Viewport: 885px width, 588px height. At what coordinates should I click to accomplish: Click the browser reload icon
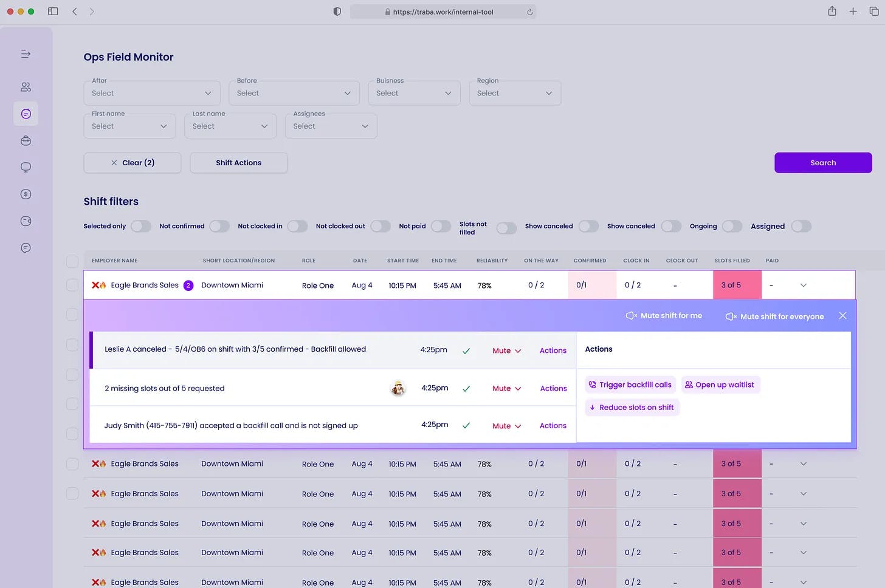(530, 12)
